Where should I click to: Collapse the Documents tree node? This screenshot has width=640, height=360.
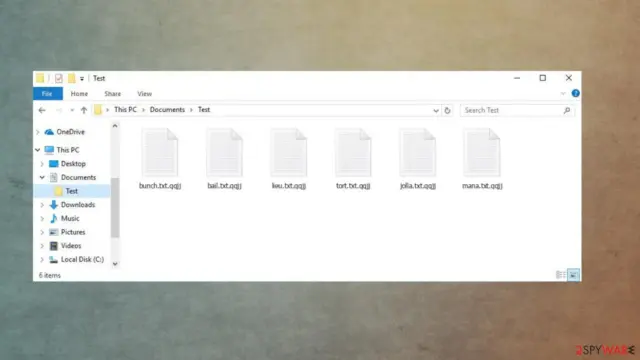pyautogui.click(x=42, y=178)
